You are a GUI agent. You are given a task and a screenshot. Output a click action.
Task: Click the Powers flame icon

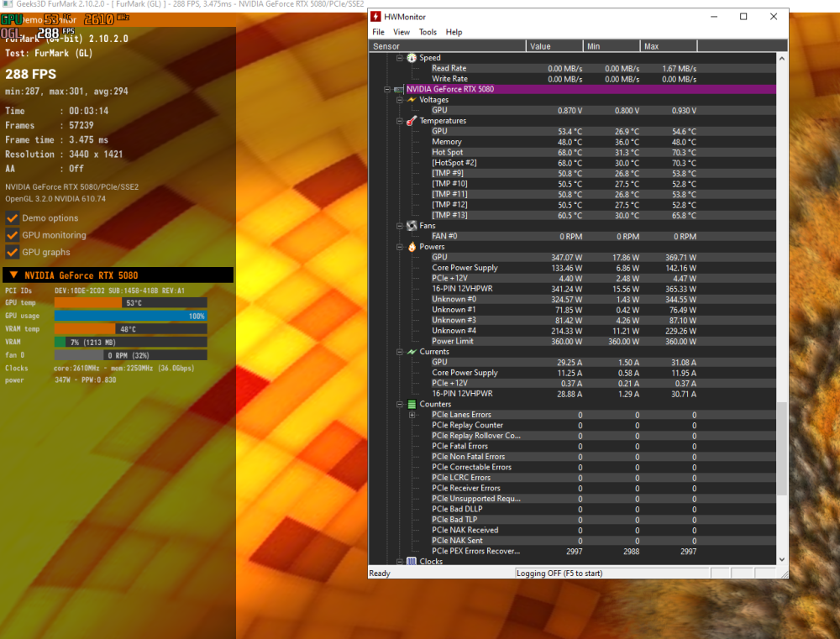412,247
